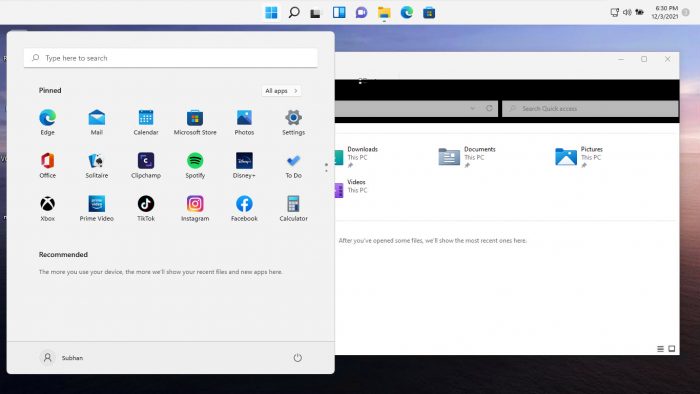Open Settings from Start menu

coord(293,122)
